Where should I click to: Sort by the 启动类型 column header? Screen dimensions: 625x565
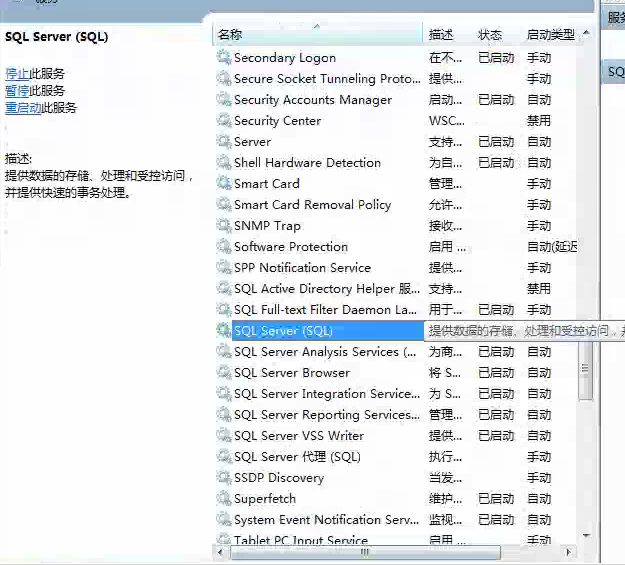550,35
